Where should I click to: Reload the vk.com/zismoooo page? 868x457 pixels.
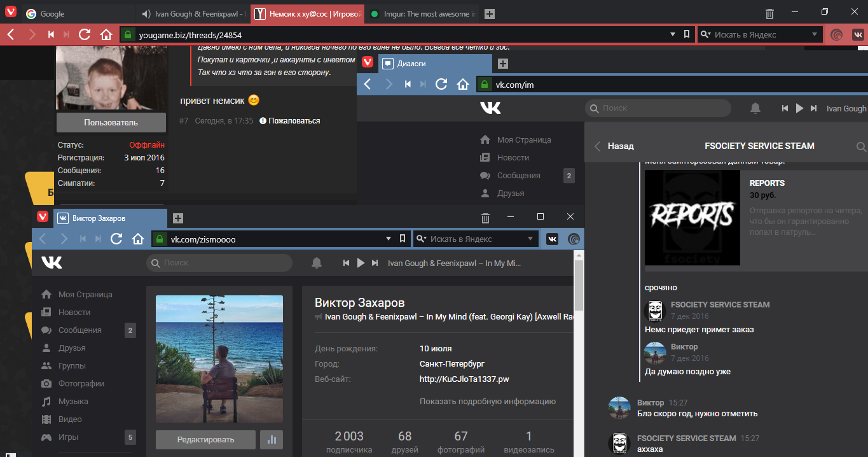pos(116,239)
